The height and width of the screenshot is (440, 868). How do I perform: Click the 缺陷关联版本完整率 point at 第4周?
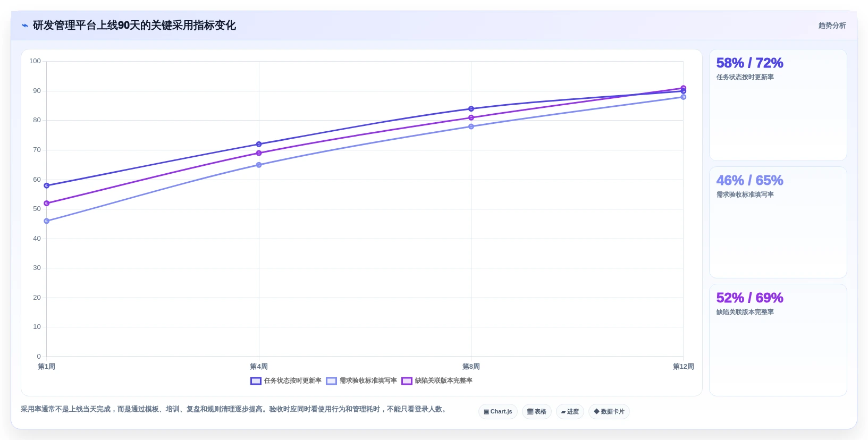click(x=259, y=153)
